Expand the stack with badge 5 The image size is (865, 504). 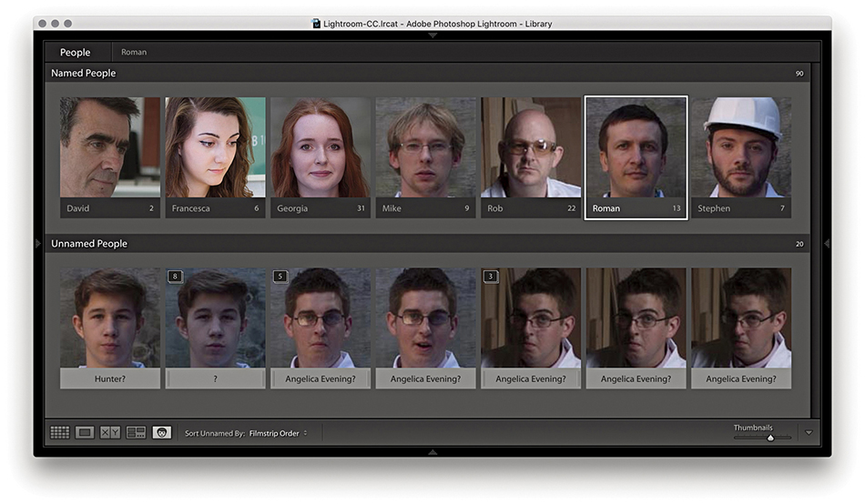280,277
